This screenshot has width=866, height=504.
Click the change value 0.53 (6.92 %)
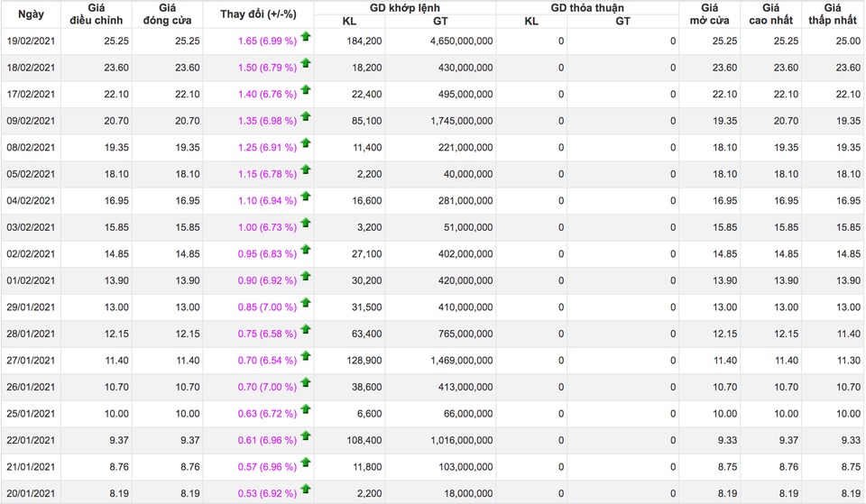pyautogui.click(x=267, y=493)
